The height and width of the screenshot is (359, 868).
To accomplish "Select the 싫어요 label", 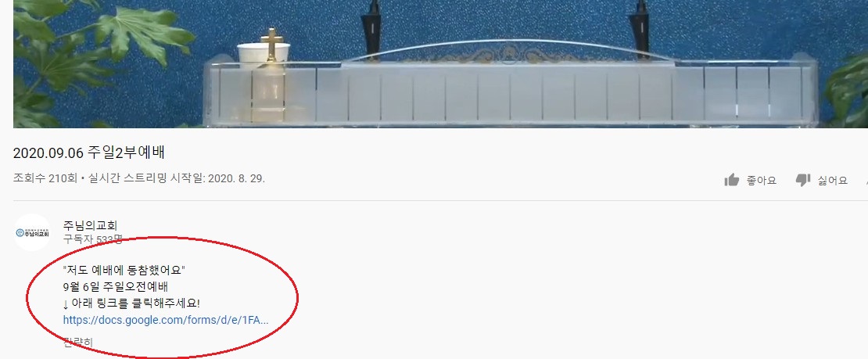I will [833, 181].
